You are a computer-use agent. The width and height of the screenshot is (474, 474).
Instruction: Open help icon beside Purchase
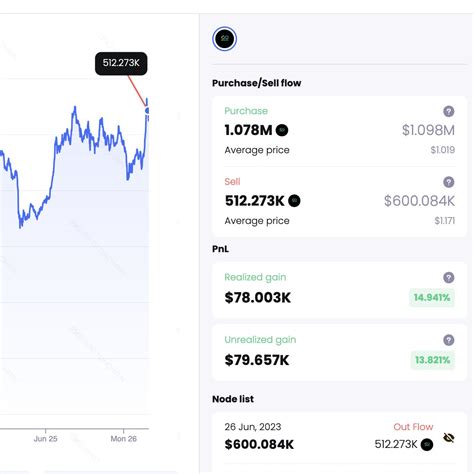449,111
